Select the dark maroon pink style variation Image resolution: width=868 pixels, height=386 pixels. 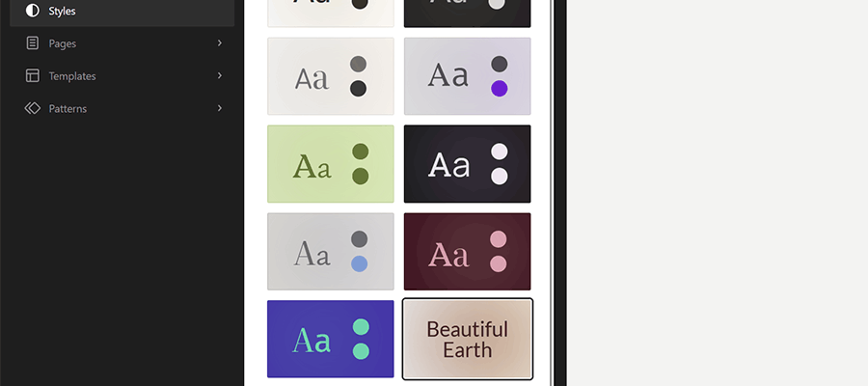click(467, 252)
